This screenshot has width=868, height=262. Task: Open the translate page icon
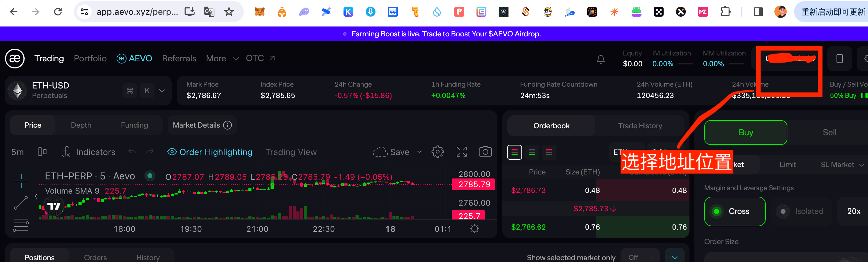click(209, 12)
